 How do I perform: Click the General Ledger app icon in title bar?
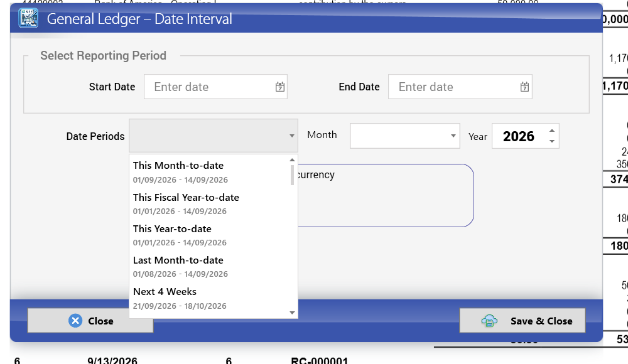28,18
